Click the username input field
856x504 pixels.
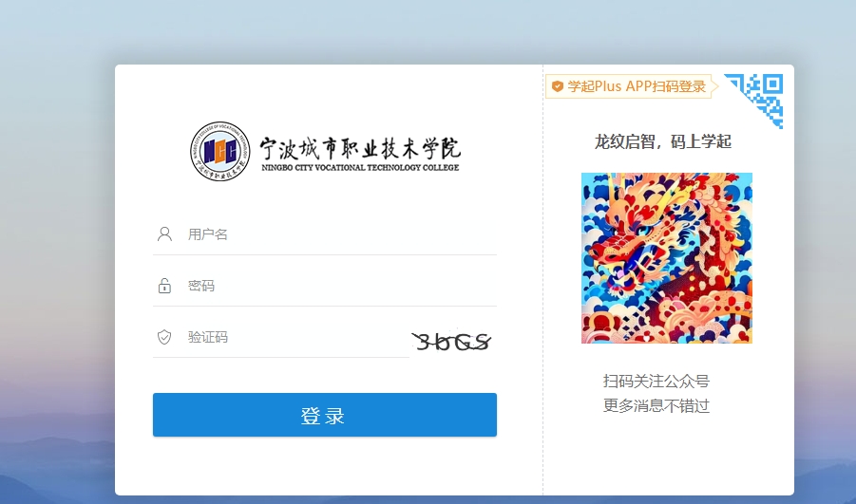(325, 234)
